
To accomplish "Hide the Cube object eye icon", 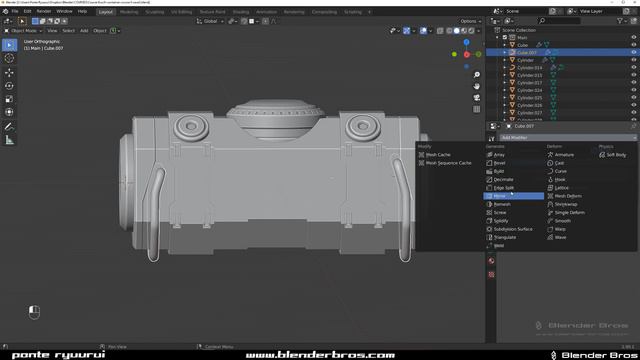I will pyautogui.click(x=633, y=45).
